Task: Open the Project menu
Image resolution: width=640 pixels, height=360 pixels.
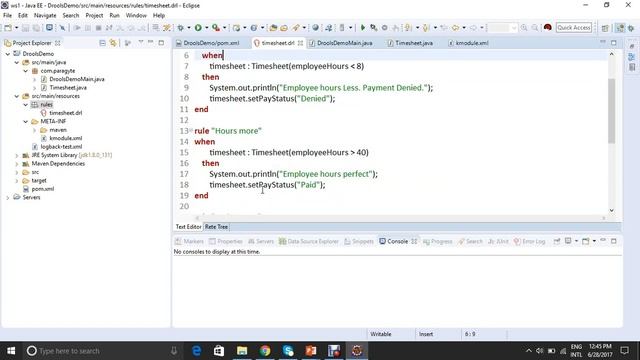Action: click(94, 16)
